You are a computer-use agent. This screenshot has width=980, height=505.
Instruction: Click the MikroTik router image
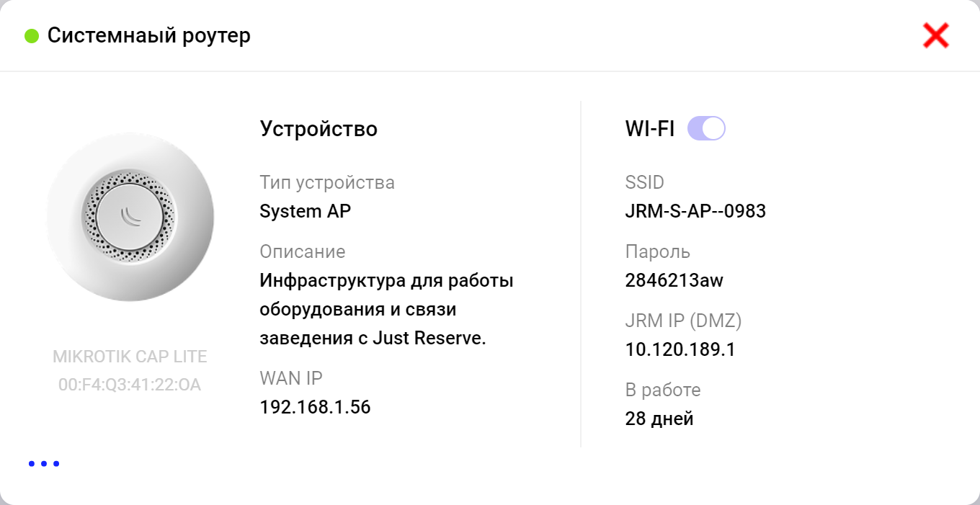click(130, 216)
